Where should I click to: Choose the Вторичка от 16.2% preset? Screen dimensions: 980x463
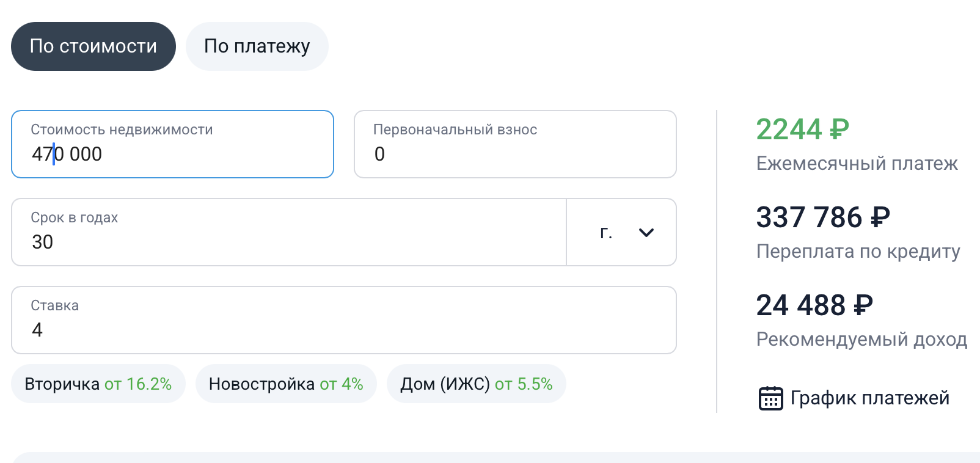[x=98, y=384]
